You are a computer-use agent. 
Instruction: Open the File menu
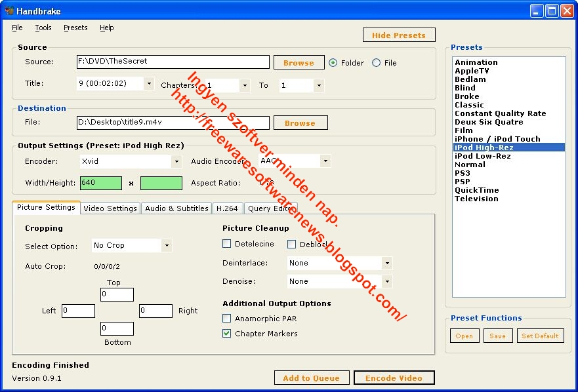coord(17,28)
